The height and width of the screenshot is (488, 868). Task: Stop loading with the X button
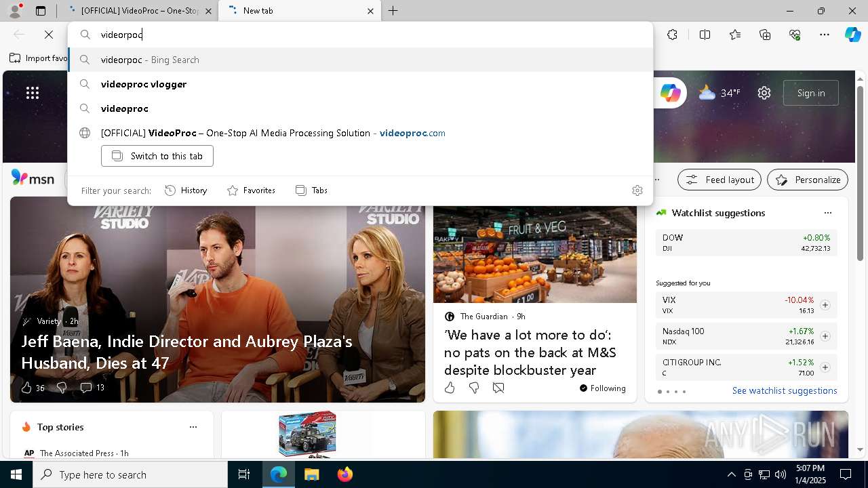pyautogui.click(x=49, y=35)
